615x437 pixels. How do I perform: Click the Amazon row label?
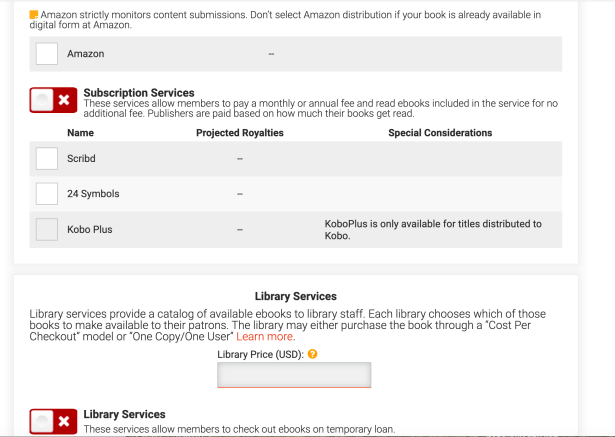click(86, 54)
